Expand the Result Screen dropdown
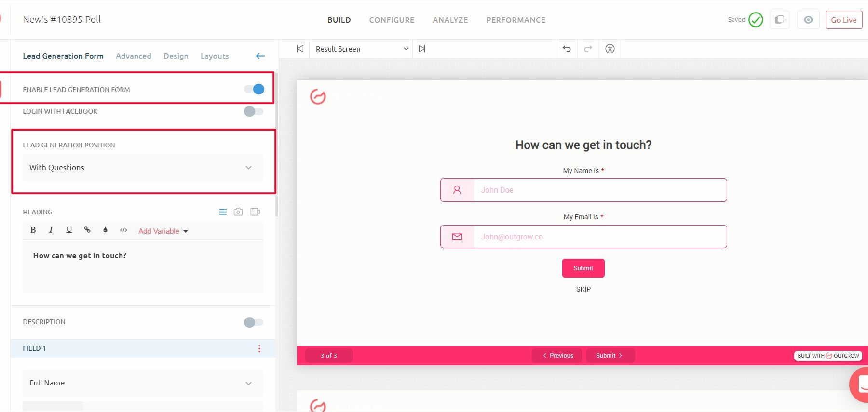 (x=361, y=49)
